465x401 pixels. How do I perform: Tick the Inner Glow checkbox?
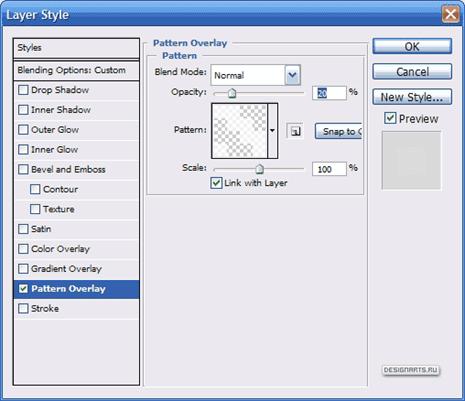23,149
